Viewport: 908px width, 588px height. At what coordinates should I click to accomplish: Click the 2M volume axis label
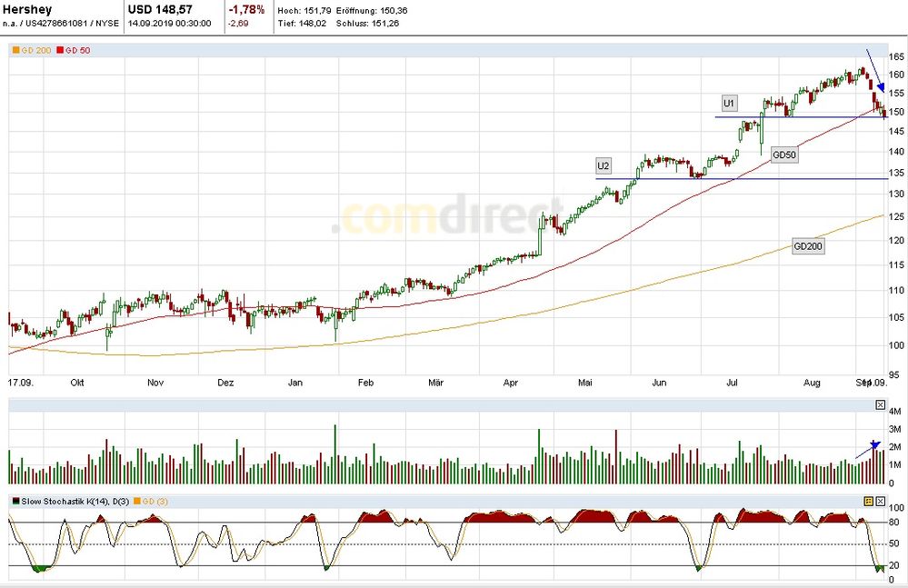[894, 447]
